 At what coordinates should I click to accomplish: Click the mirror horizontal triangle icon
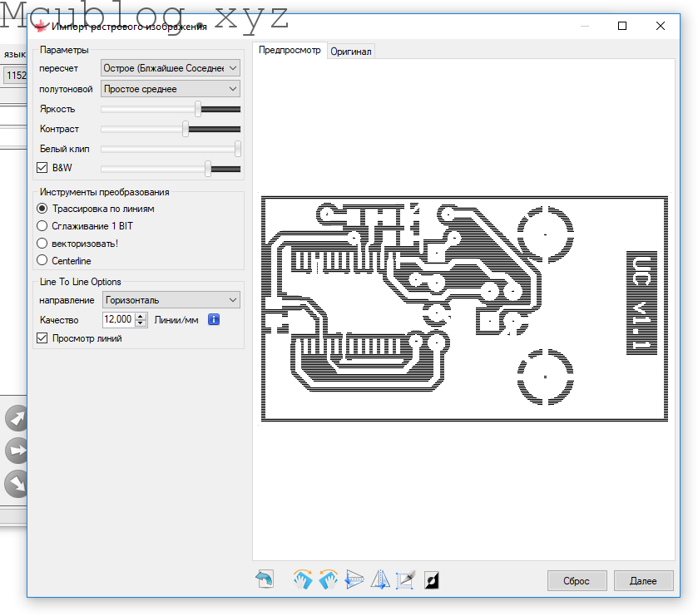[380, 579]
